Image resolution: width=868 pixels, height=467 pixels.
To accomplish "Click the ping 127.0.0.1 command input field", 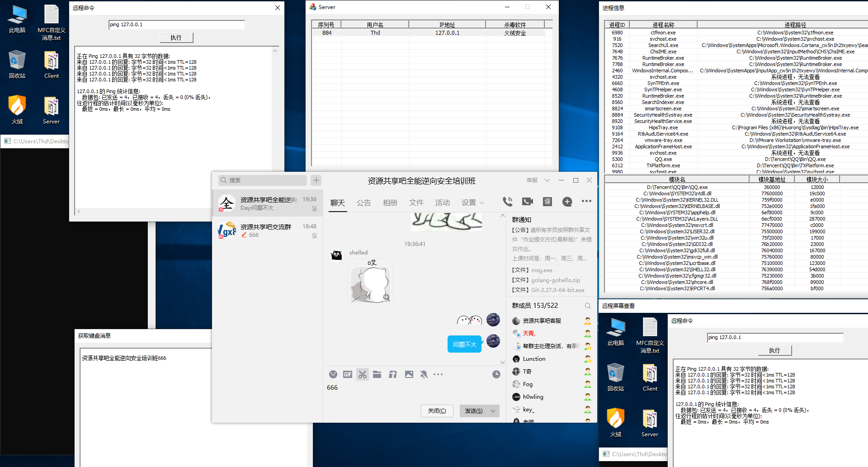I will [x=177, y=25].
